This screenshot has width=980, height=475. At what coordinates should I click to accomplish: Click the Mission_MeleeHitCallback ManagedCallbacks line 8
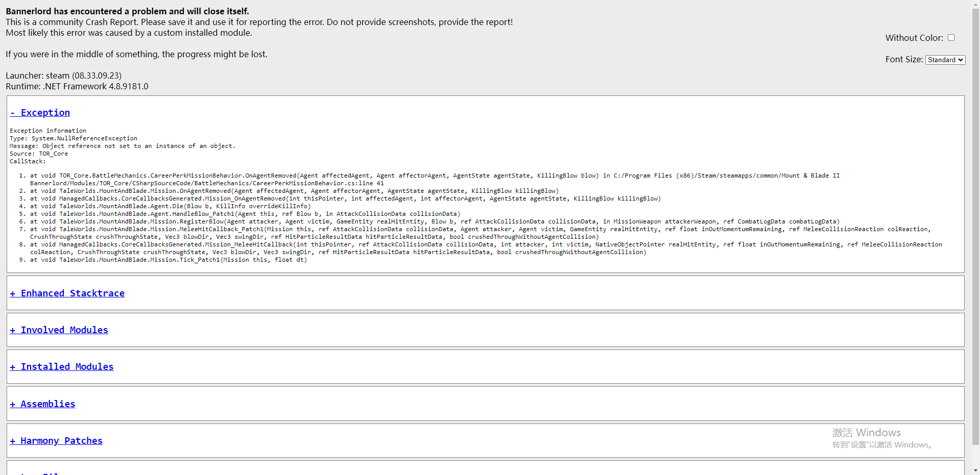click(486, 248)
